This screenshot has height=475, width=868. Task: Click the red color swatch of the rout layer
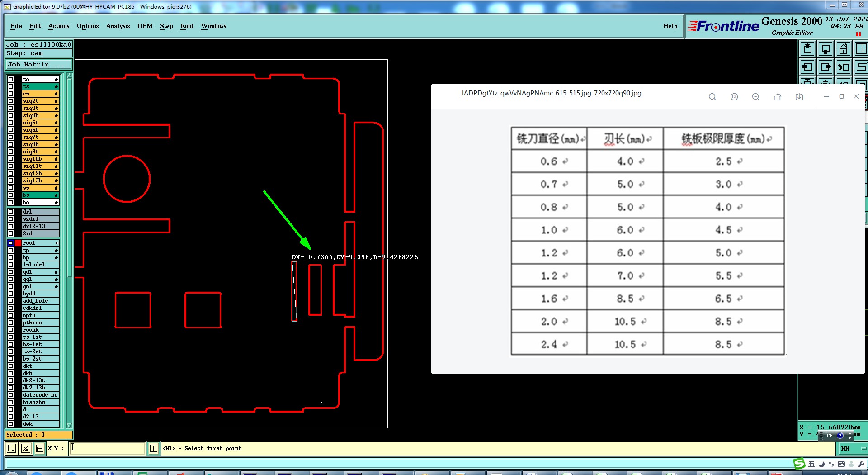click(x=18, y=243)
